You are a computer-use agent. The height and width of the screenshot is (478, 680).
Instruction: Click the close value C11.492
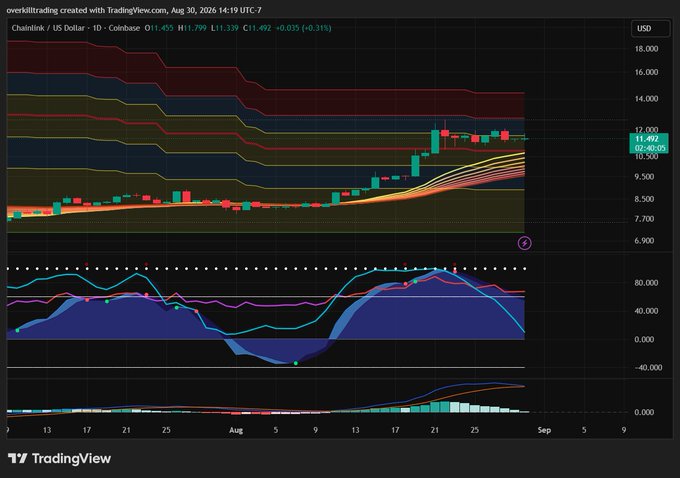[x=257, y=28]
